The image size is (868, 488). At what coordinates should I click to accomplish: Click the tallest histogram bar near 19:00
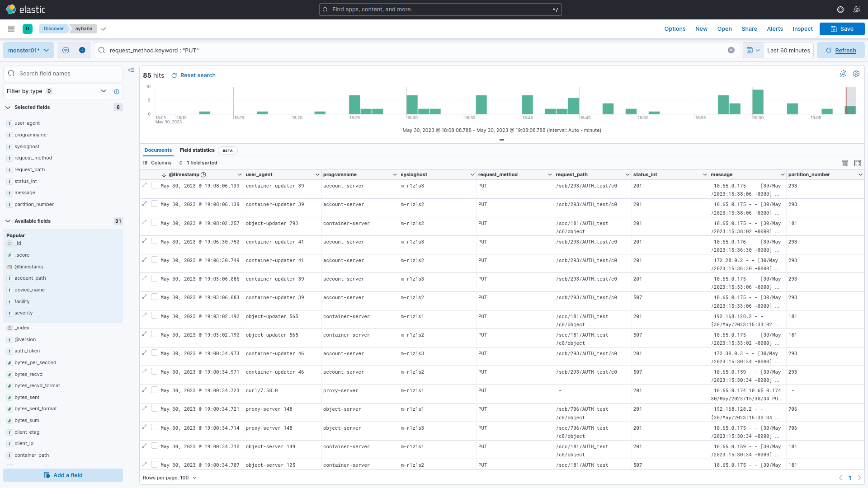pyautogui.click(x=758, y=102)
